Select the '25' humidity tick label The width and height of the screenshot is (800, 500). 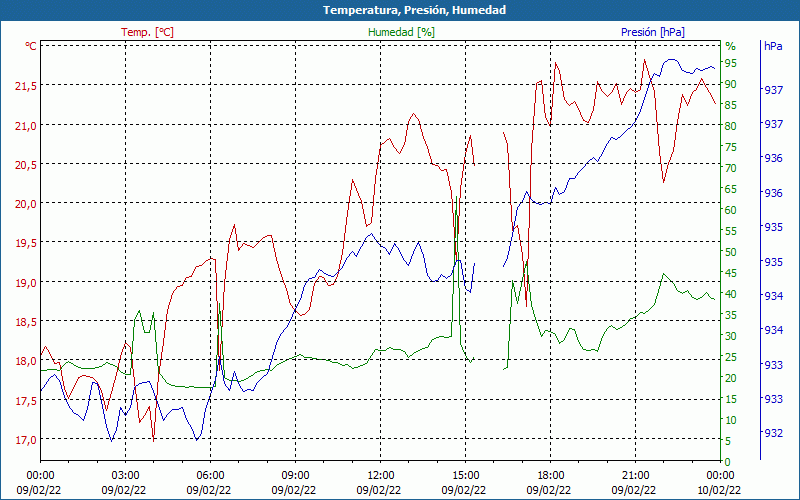(731, 357)
